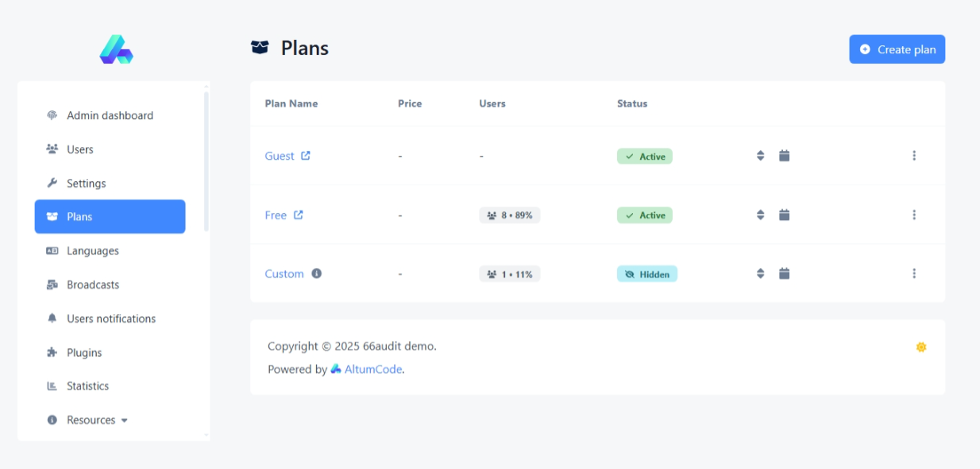Click the Create plan button

(897, 49)
